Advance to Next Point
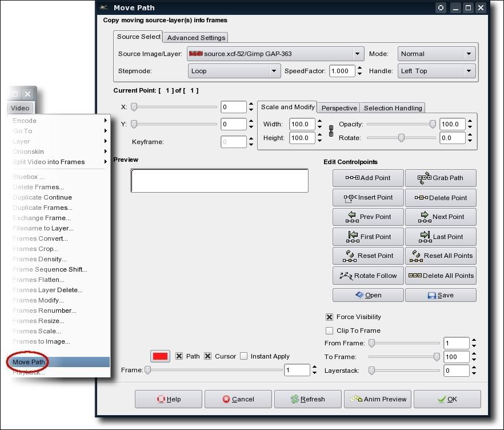 tap(441, 217)
